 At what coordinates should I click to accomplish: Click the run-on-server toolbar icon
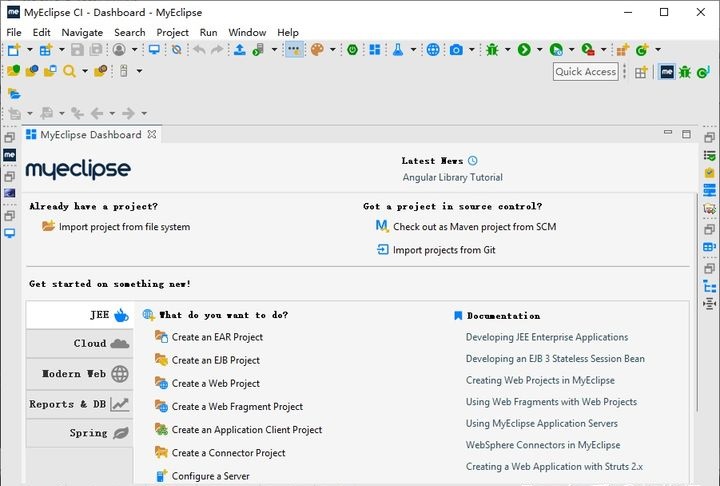[x=259, y=50]
